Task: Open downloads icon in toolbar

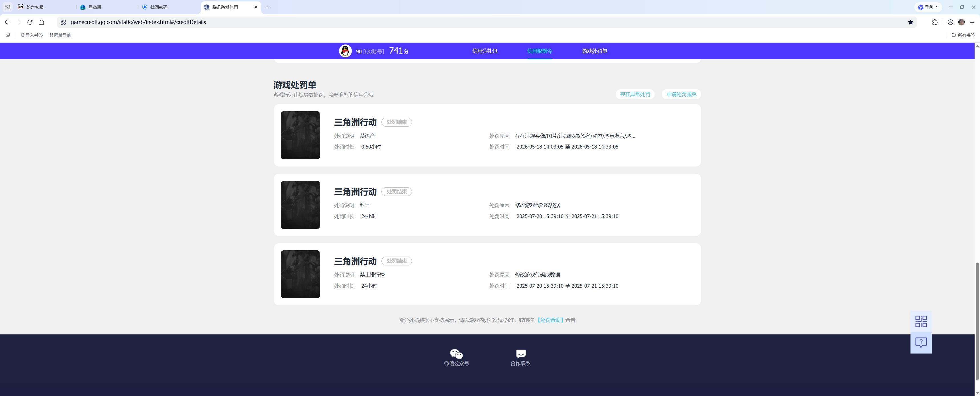Action: point(950,22)
